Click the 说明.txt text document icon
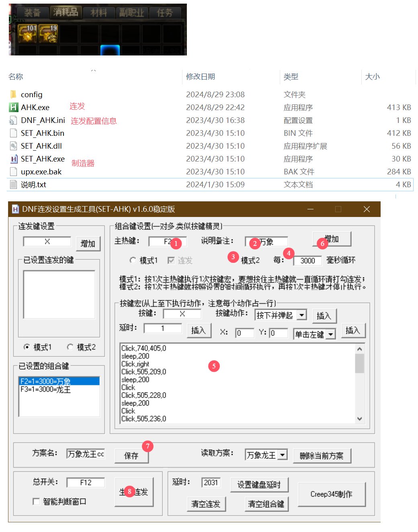Image resolution: width=418 pixels, height=532 pixels. [13, 184]
